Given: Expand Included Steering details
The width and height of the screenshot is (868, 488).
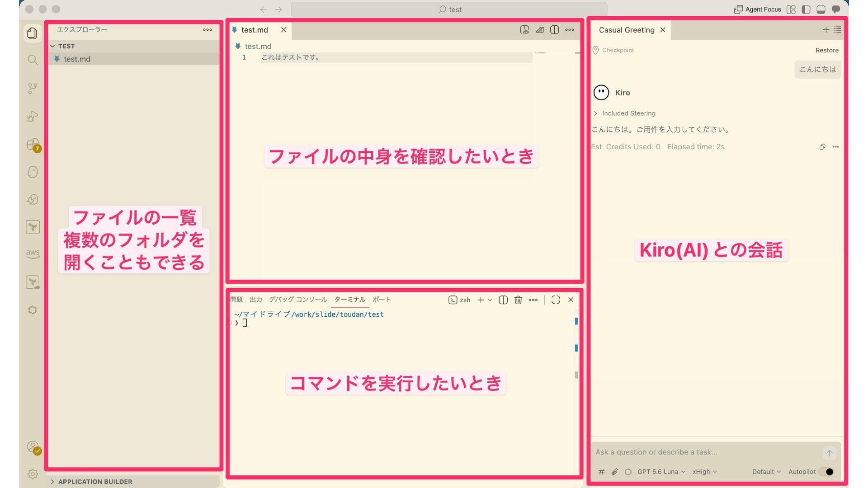Looking at the screenshot, I should pyautogui.click(x=624, y=113).
